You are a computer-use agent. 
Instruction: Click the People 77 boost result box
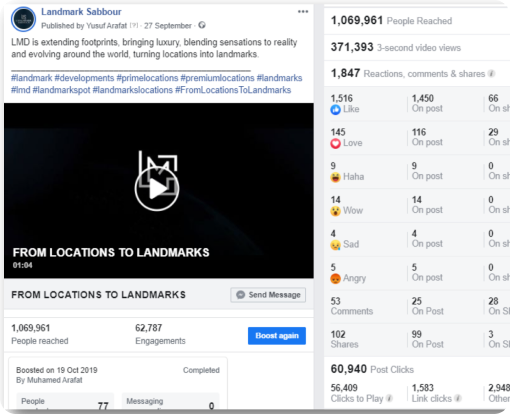coord(65,401)
